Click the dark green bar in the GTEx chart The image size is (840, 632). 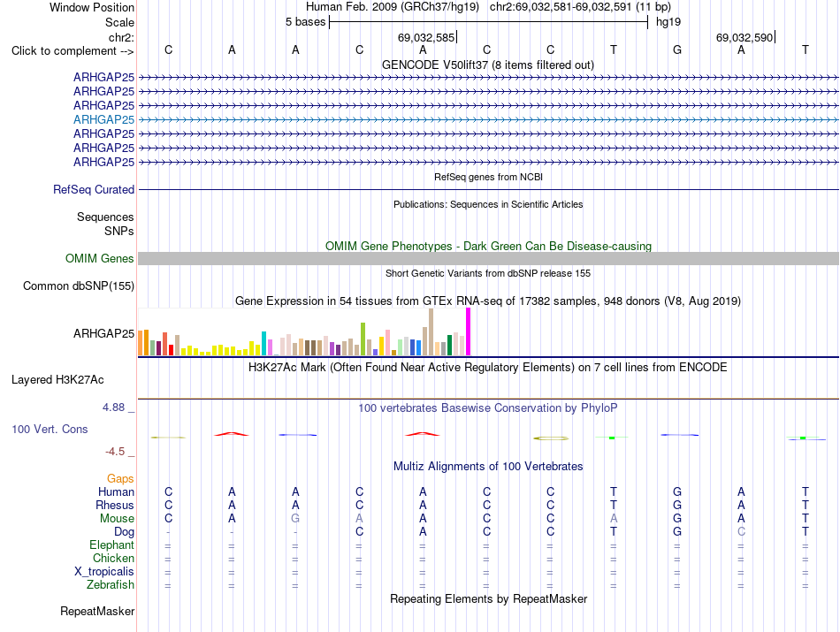[x=450, y=345]
